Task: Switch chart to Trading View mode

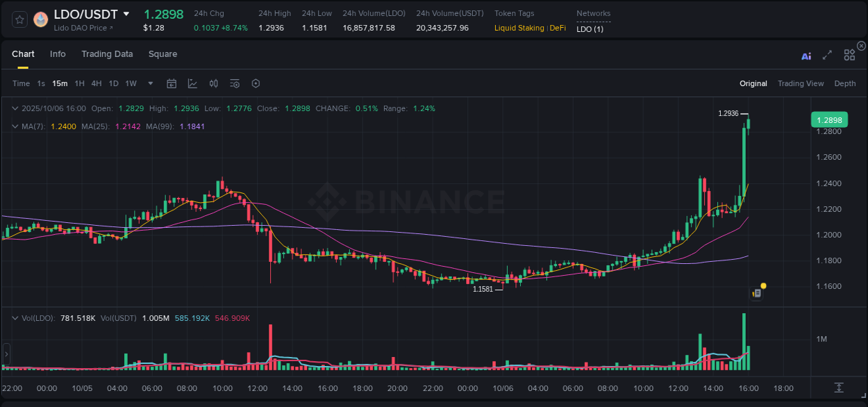Action: coord(801,83)
